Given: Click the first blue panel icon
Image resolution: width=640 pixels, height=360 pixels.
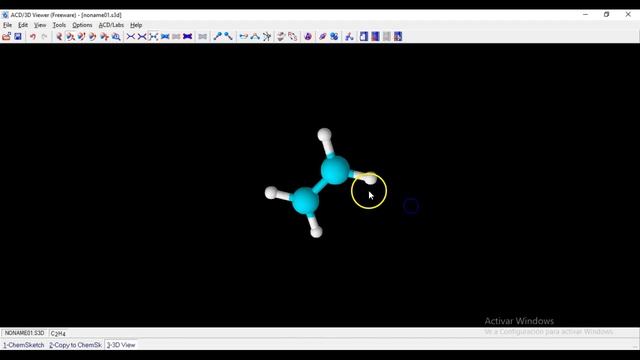Looking at the screenshot, I should tap(364, 37).
